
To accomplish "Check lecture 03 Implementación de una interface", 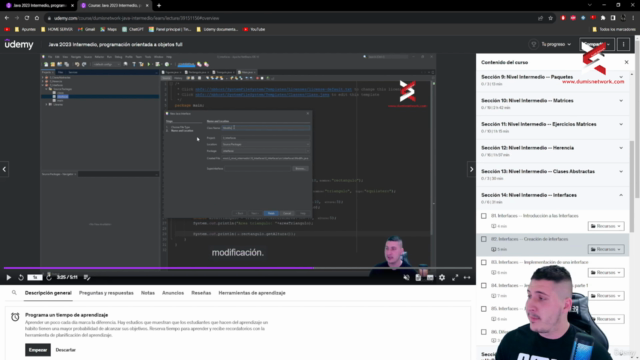I will tap(484, 262).
